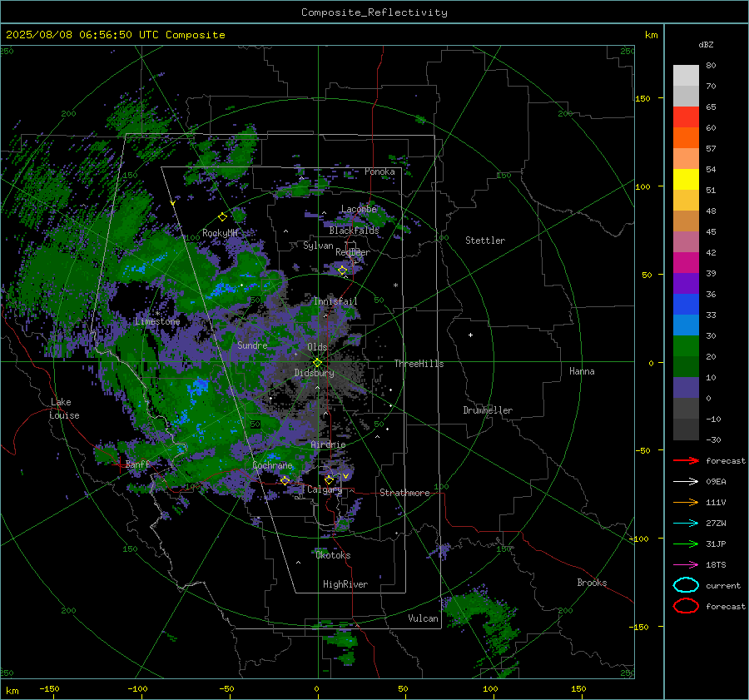Click the RedDeer map label
Image resolution: width=749 pixels, height=700 pixels.
353,252
